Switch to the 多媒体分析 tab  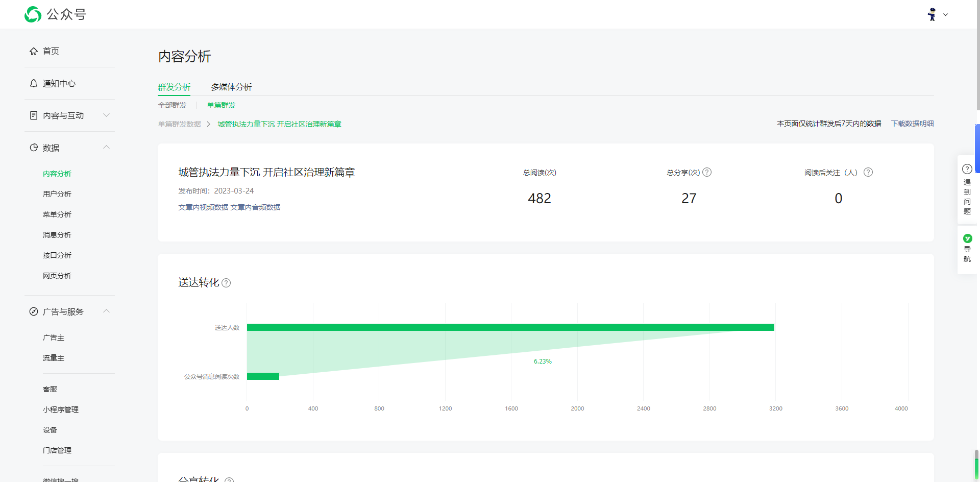coord(231,87)
